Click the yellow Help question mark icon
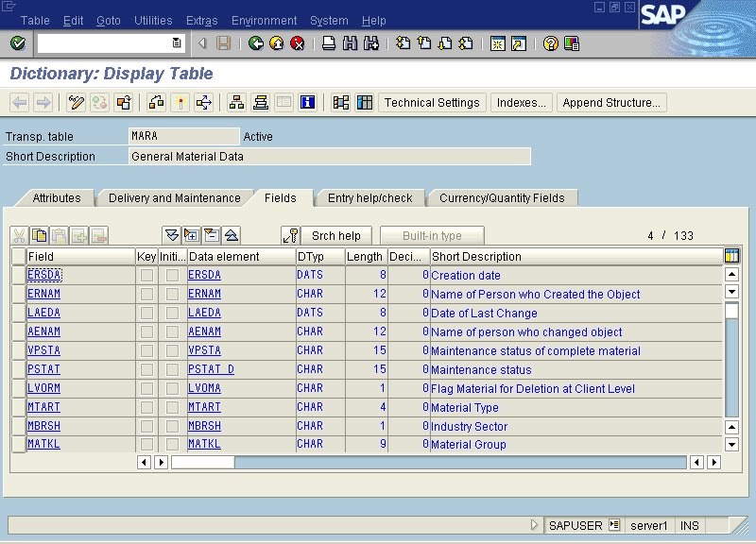The image size is (756, 544). pyautogui.click(x=550, y=43)
